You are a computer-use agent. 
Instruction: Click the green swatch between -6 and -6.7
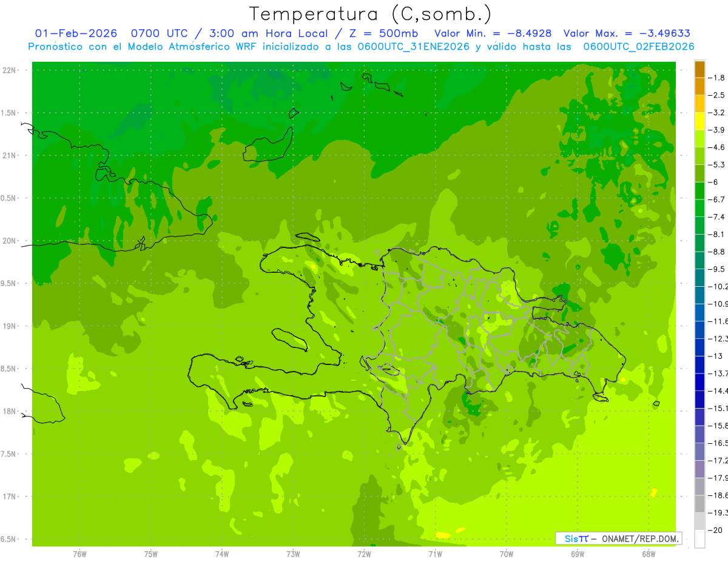(x=699, y=191)
